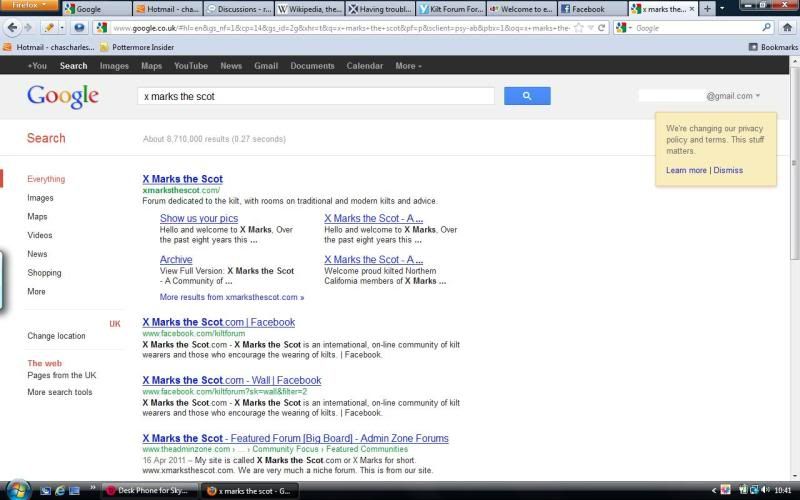Click the Google search query box
The image size is (800, 500).
tap(316, 96)
